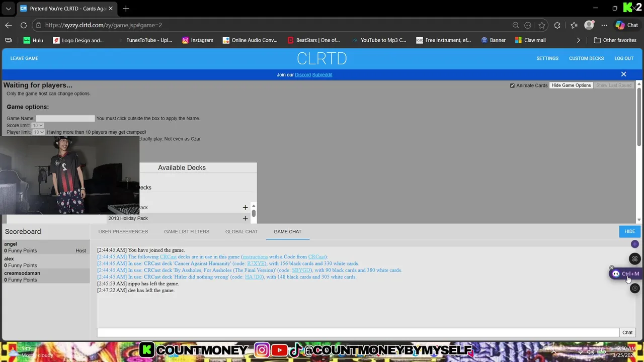Click the Game Name input field
Image resolution: width=644 pixels, height=362 pixels.
click(x=65, y=118)
